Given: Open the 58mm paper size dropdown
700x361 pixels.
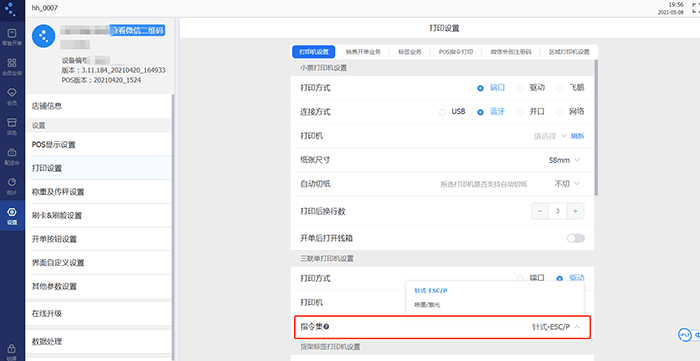Looking at the screenshot, I should coord(564,160).
